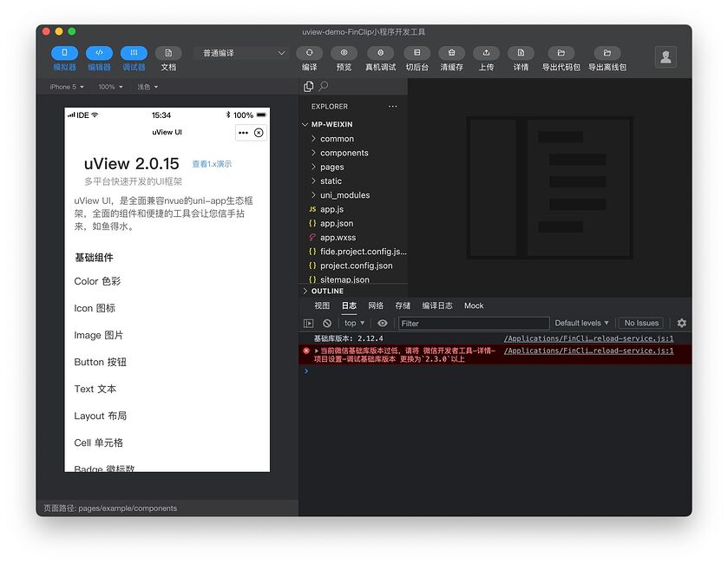Toggle the editor panel button
Screen dimensions: 728x564
click(x=100, y=53)
